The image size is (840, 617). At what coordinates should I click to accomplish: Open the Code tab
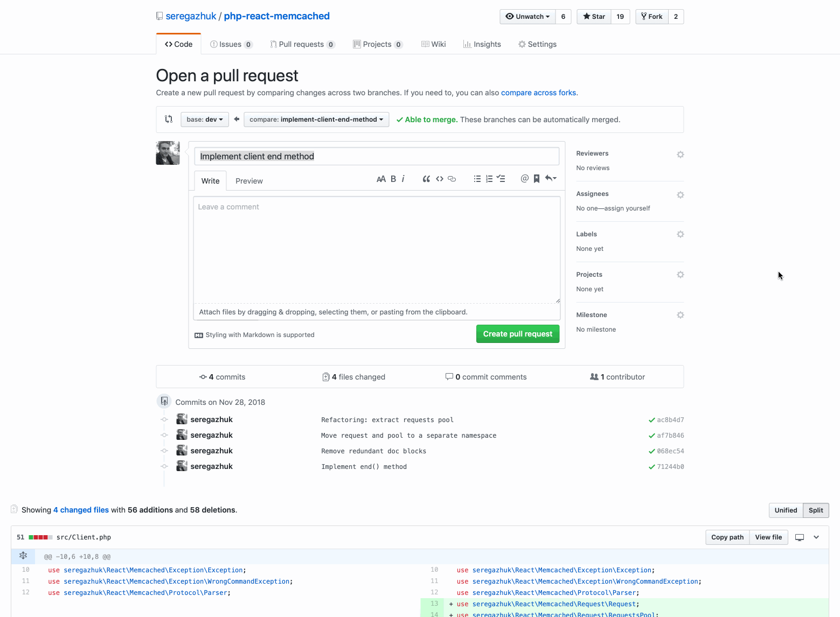[x=179, y=44]
